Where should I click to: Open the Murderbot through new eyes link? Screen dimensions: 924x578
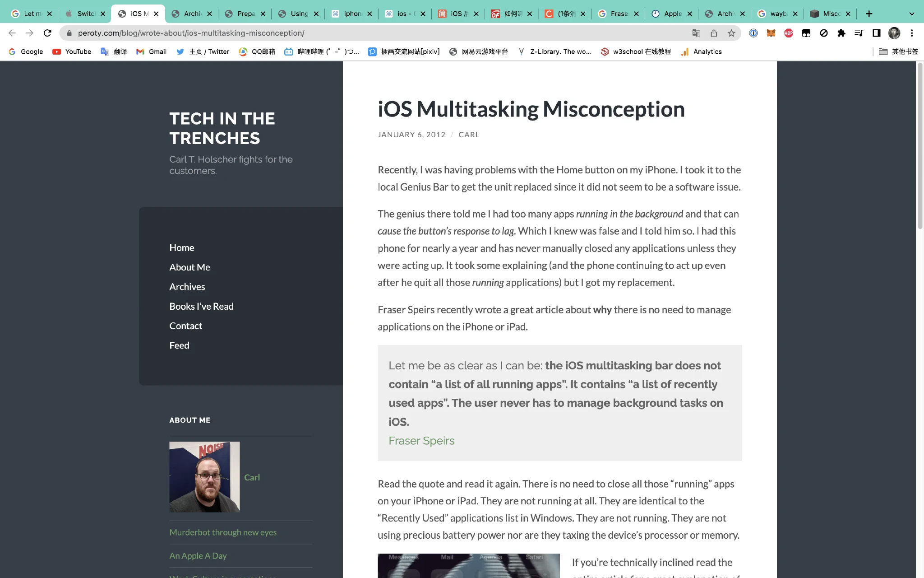tap(223, 532)
